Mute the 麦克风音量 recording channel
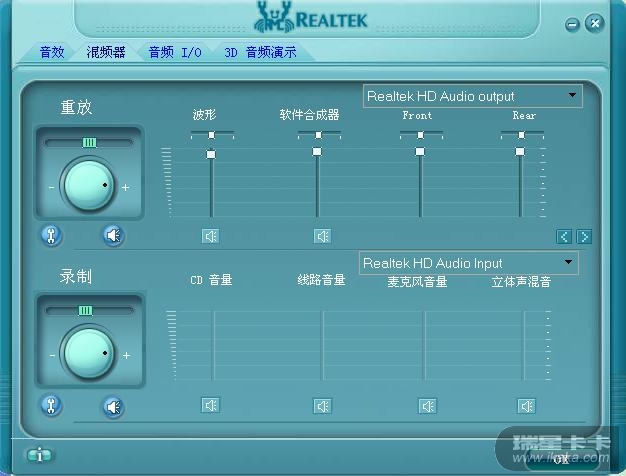This screenshot has height=476, width=626. [427, 406]
